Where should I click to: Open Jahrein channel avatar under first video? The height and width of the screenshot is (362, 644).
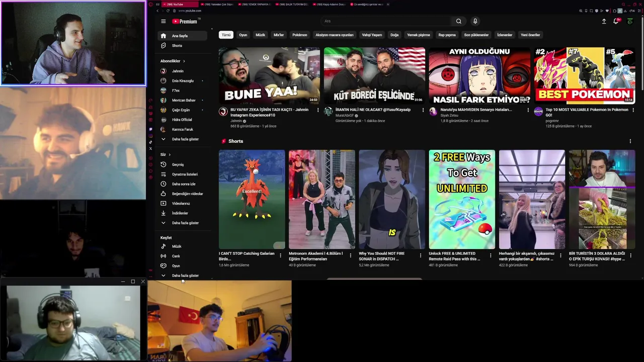[223, 112]
